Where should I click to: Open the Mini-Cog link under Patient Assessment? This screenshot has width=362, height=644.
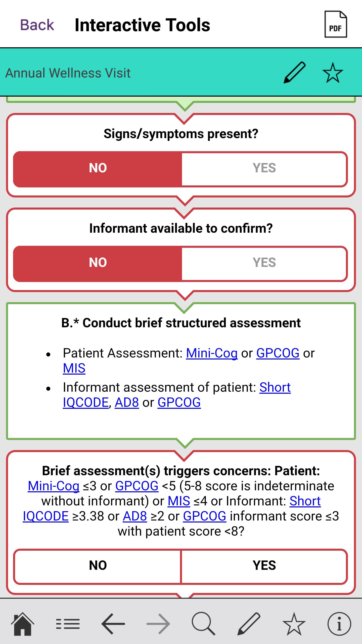point(212,353)
